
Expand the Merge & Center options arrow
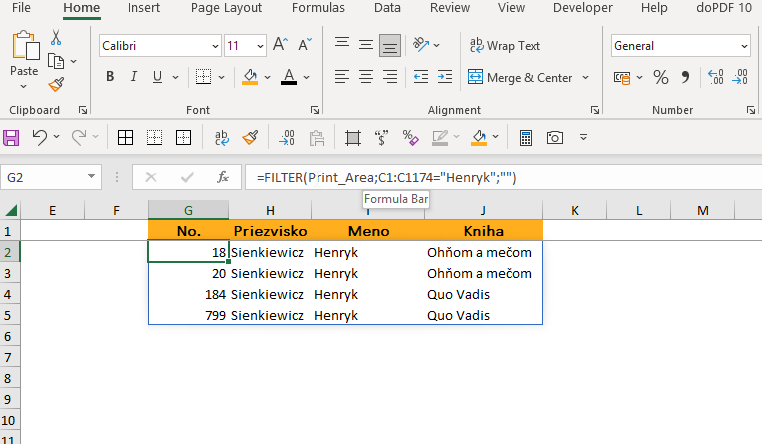pos(585,77)
